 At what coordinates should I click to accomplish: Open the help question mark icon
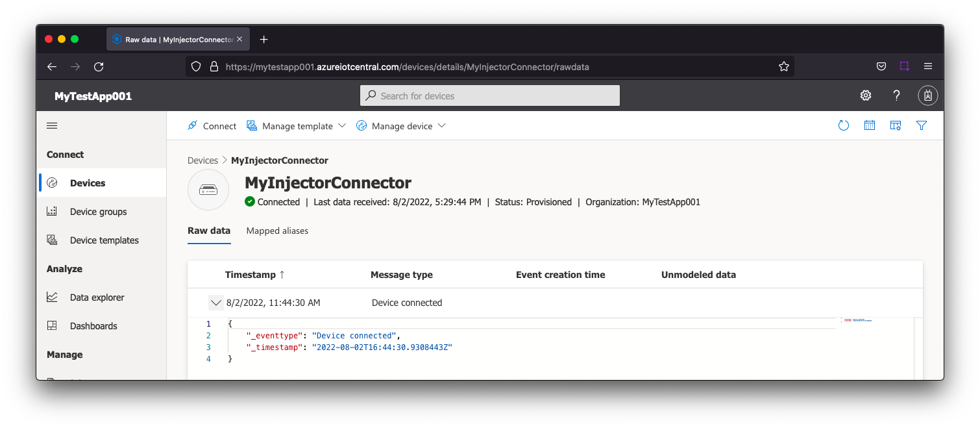click(896, 96)
